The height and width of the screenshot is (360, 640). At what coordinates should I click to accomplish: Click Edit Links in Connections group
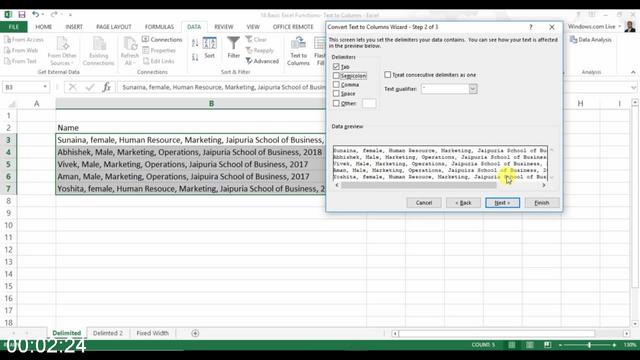coord(158,61)
